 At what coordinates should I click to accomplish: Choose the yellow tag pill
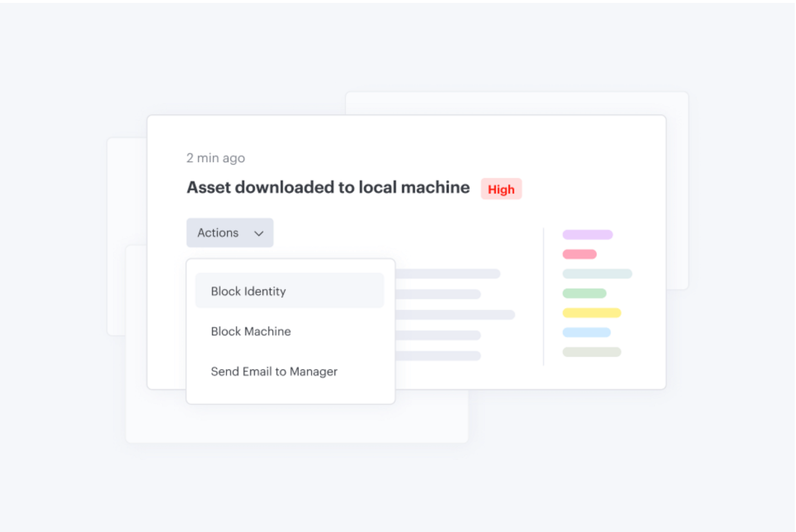click(x=591, y=313)
